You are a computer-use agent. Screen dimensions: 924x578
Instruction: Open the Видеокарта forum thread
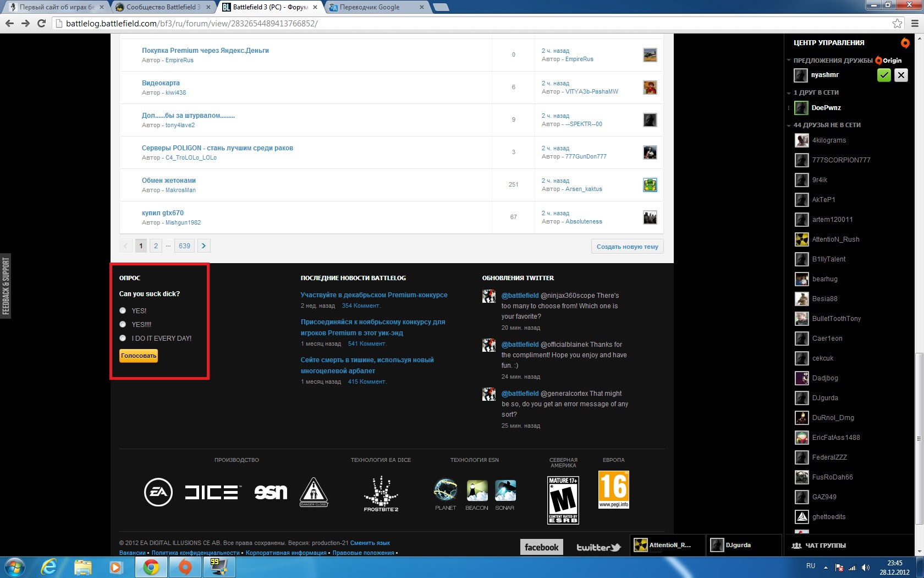click(161, 83)
